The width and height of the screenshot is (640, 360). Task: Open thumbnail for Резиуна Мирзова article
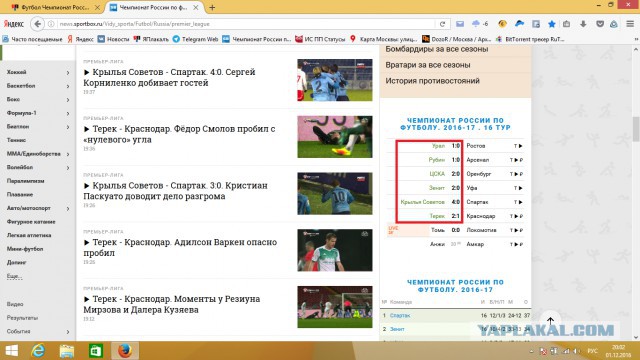click(x=335, y=307)
